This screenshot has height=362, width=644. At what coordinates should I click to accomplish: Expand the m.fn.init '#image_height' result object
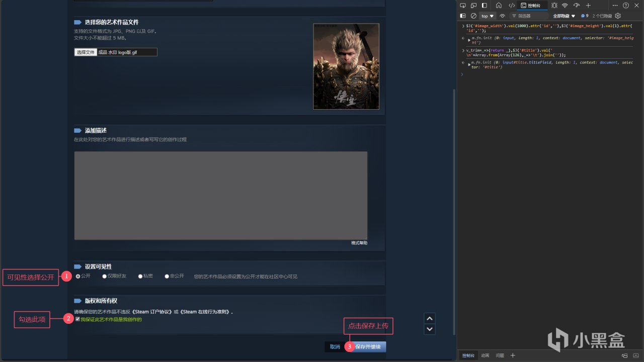(x=469, y=39)
